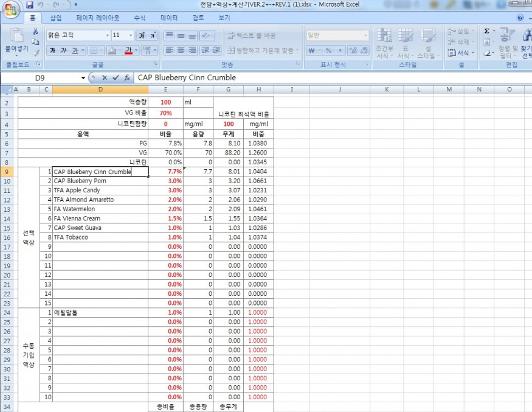Image resolution: width=532 pixels, height=412 pixels.
Task: Switch to the 데이터 tab
Action: click(169, 18)
